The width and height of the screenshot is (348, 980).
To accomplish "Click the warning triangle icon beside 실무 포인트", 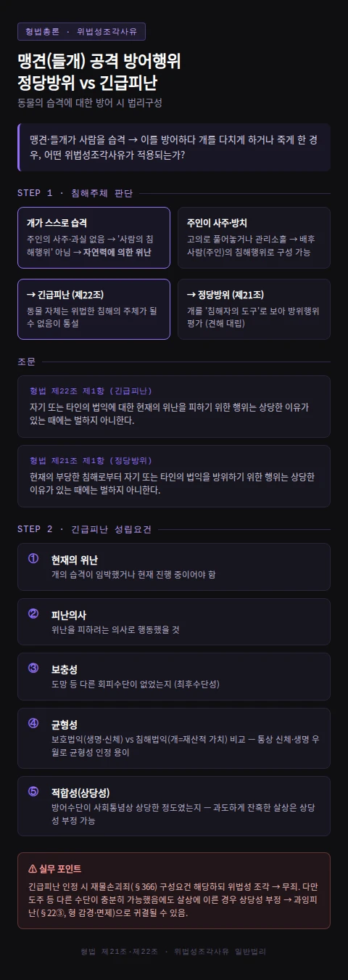I will pyautogui.click(x=33, y=868).
